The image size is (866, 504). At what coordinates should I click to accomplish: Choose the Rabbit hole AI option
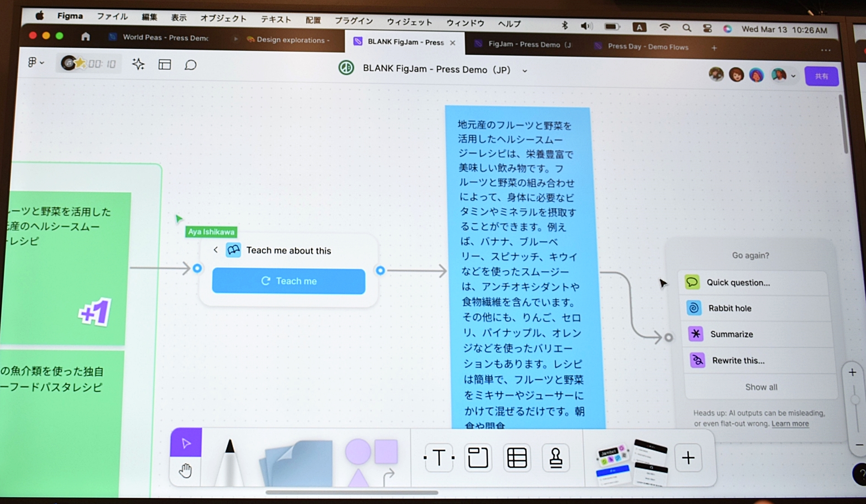(730, 308)
